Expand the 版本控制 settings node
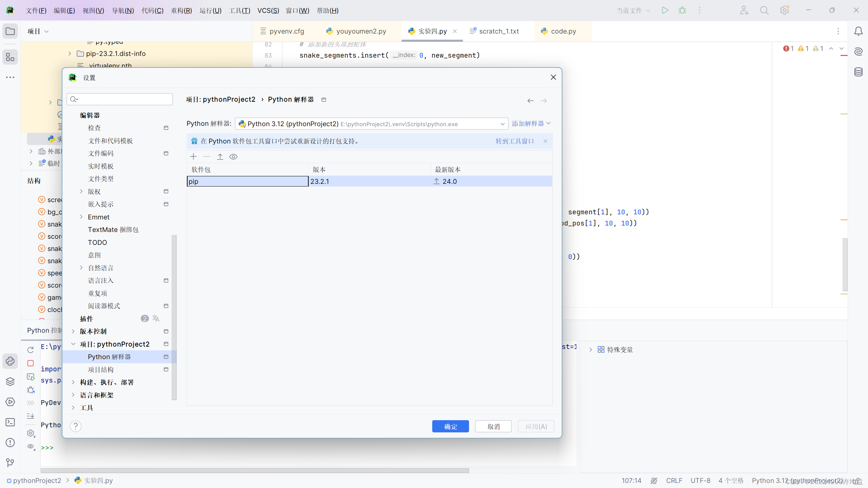Screen dimensions: 868x488 point(73,331)
